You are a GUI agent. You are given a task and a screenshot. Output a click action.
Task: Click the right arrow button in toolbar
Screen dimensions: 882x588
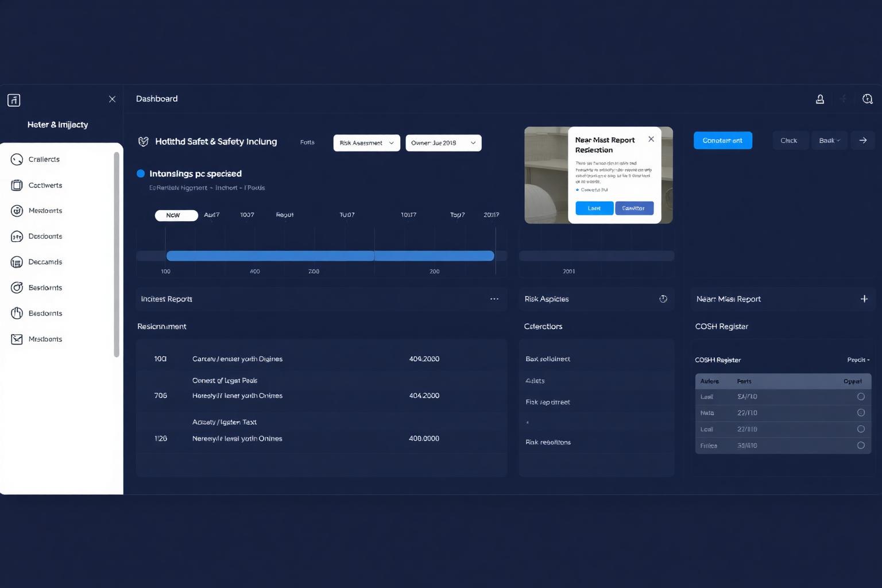click(x=863, y=141)
